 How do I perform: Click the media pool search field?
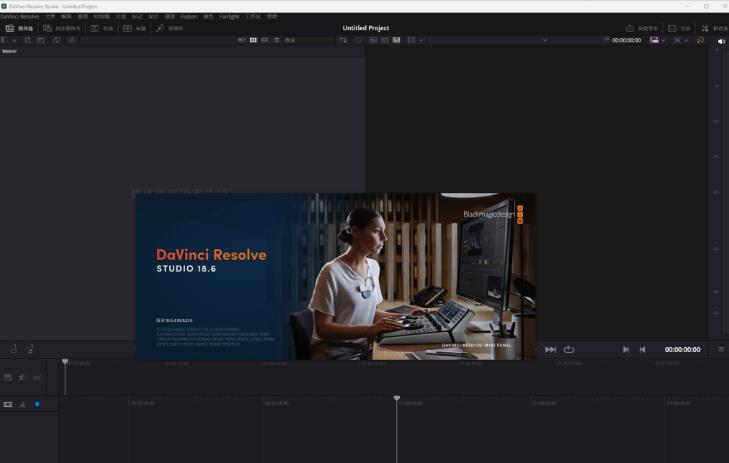309,40
